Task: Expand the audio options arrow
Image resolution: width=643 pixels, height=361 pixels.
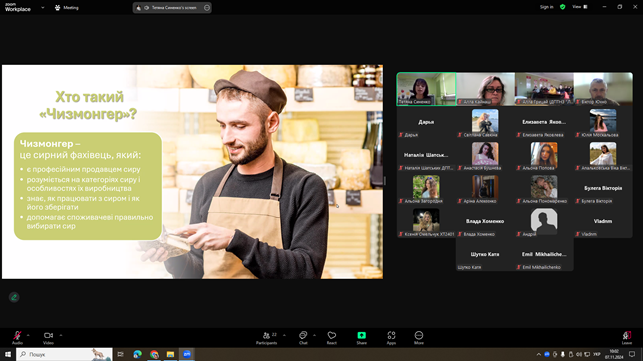Action: coord(28,335)
